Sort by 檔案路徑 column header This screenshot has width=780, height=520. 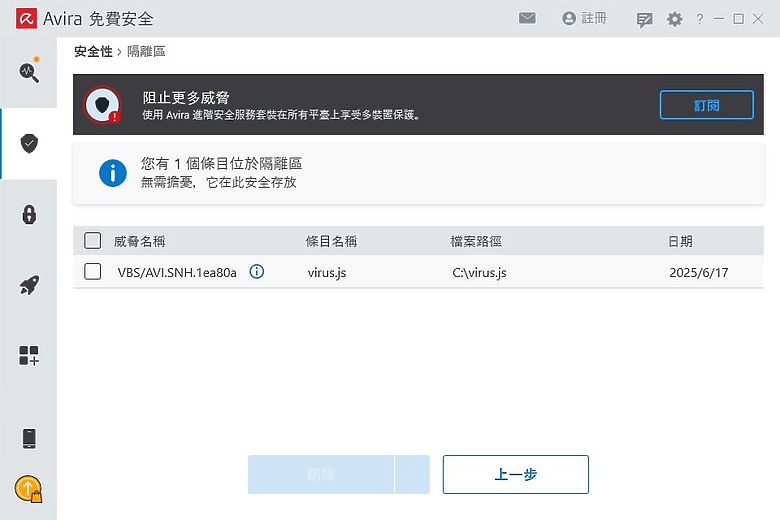click(x=476, y=241)
